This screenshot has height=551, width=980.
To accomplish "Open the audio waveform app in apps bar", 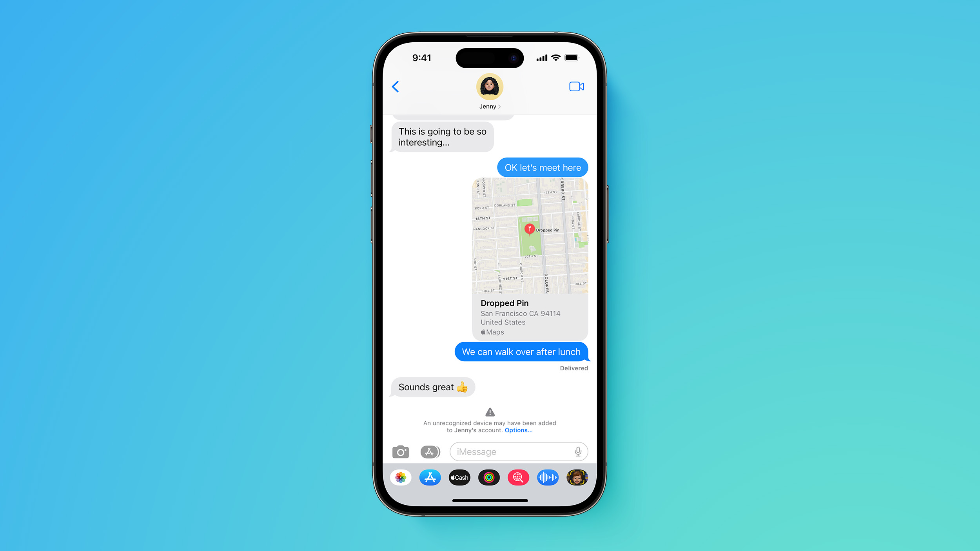I will pyautogui.click(x=548, y=478).
